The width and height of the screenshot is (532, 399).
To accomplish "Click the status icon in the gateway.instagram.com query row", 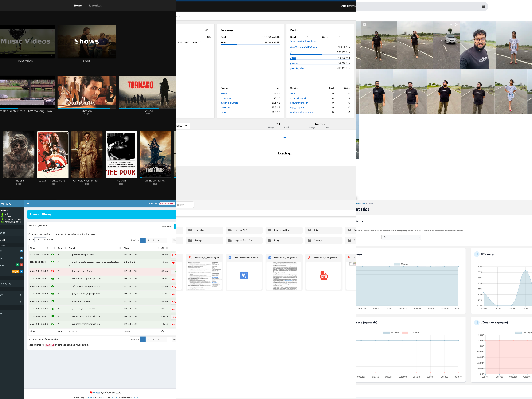I will point(53,254).
